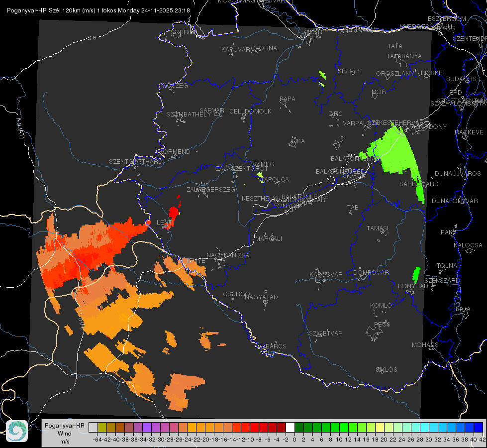Viewport: 487px width, 448px height.
Task: Select the deep blue 40–42 m/s swatch
Action: tap(479, 427)
